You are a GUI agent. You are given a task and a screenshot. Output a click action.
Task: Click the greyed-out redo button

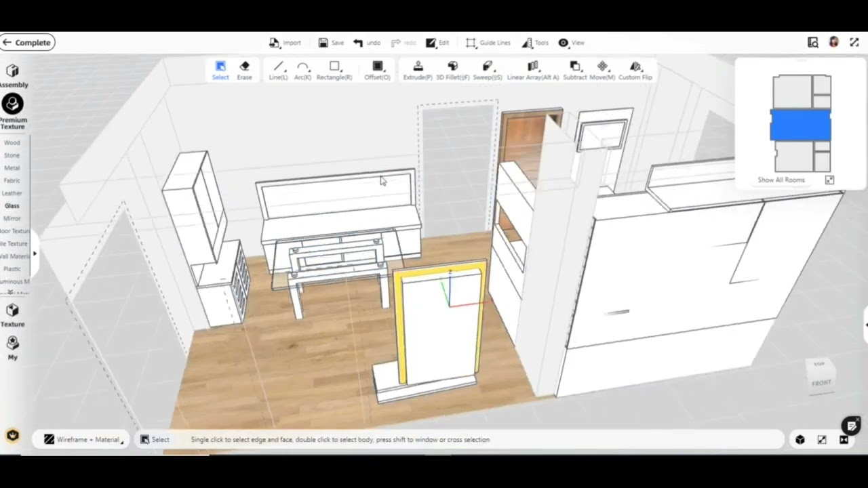[403, 43]
